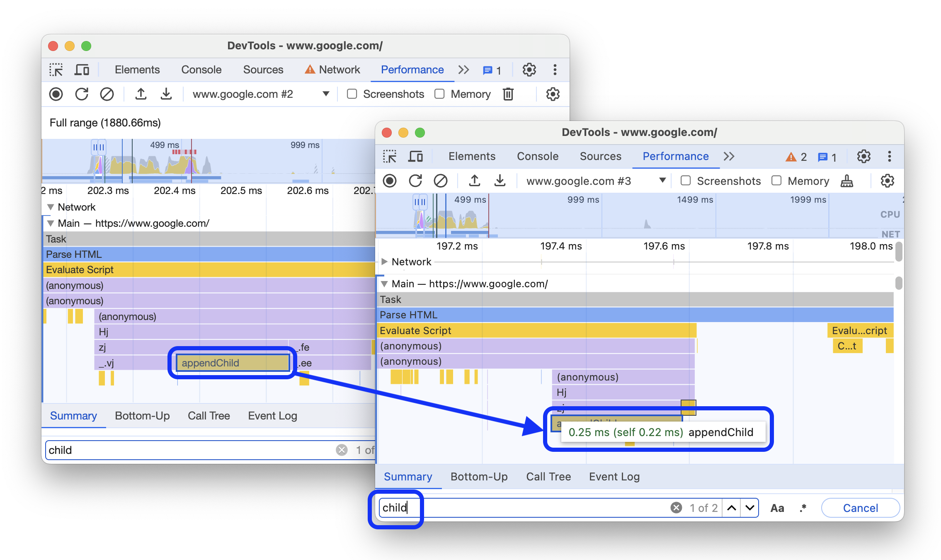Switch to the Bottom-Up tab
The height and width of the screenshot is (560, 941).
478,476
